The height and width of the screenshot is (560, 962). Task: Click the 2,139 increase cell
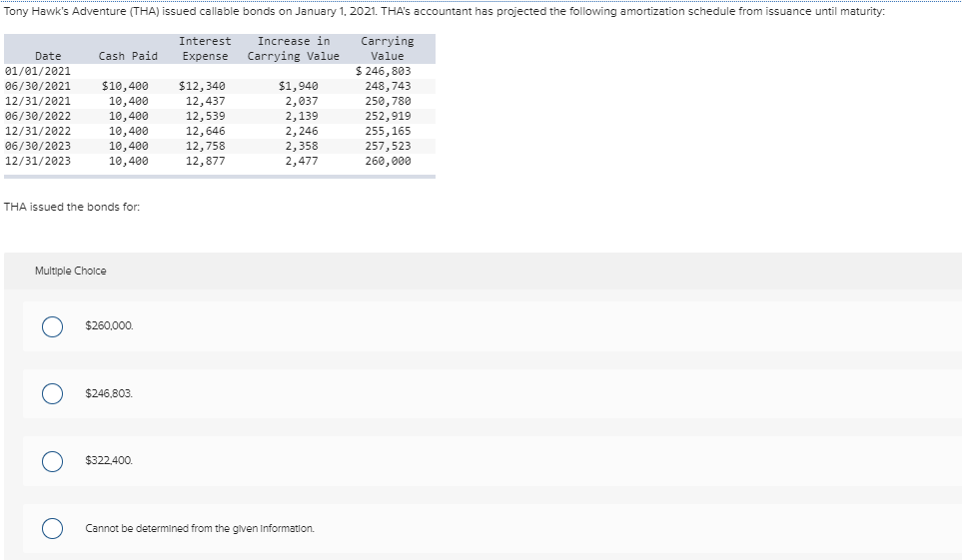(302, 116)
